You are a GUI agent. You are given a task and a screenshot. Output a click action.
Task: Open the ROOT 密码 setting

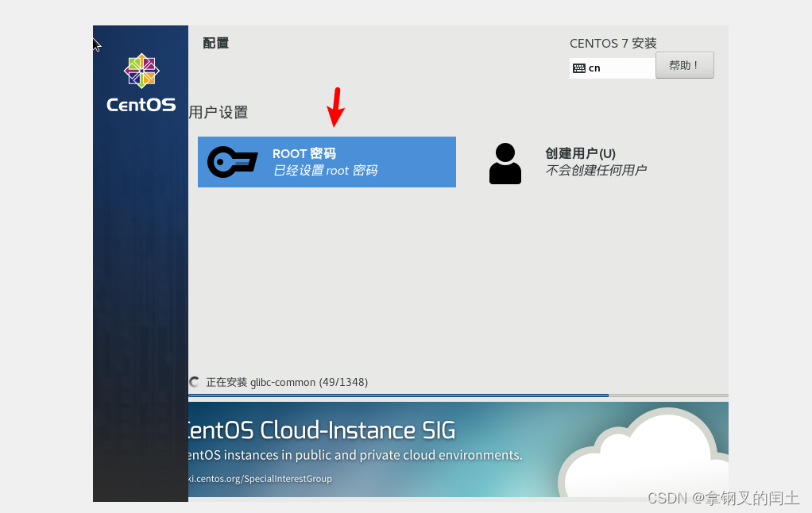click(x=327, y=162)
